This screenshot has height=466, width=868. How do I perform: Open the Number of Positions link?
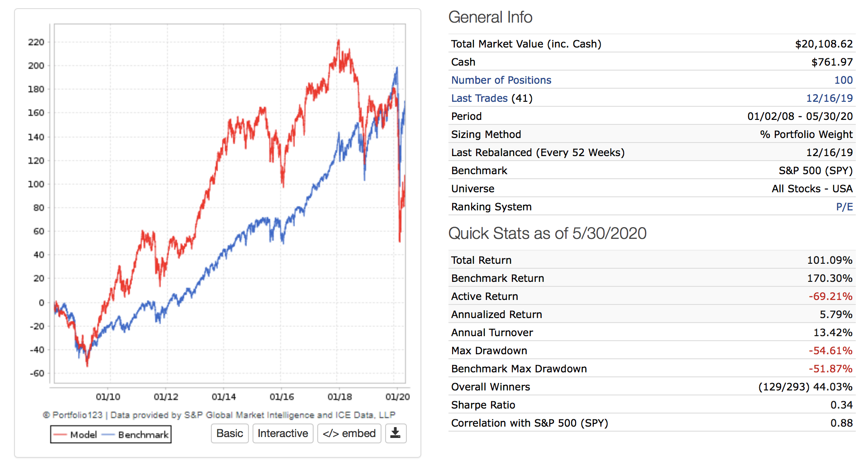pos(501,80)
